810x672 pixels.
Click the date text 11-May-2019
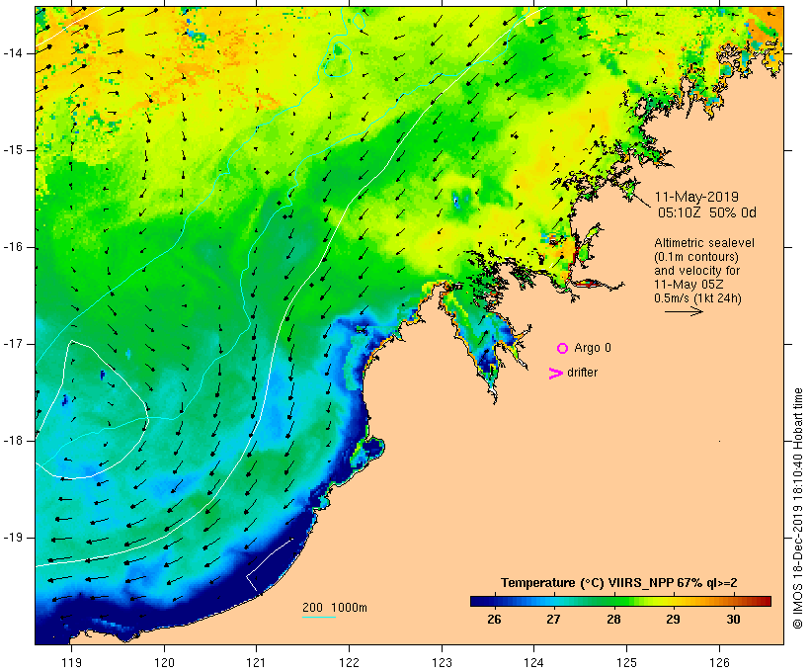(696, 197)
